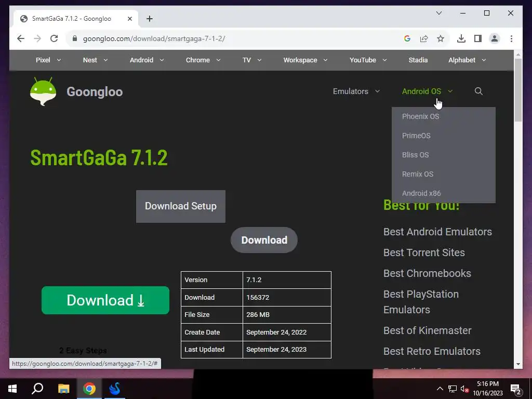
Task: Click the taskbar clock and date
Action: point(487,389)
